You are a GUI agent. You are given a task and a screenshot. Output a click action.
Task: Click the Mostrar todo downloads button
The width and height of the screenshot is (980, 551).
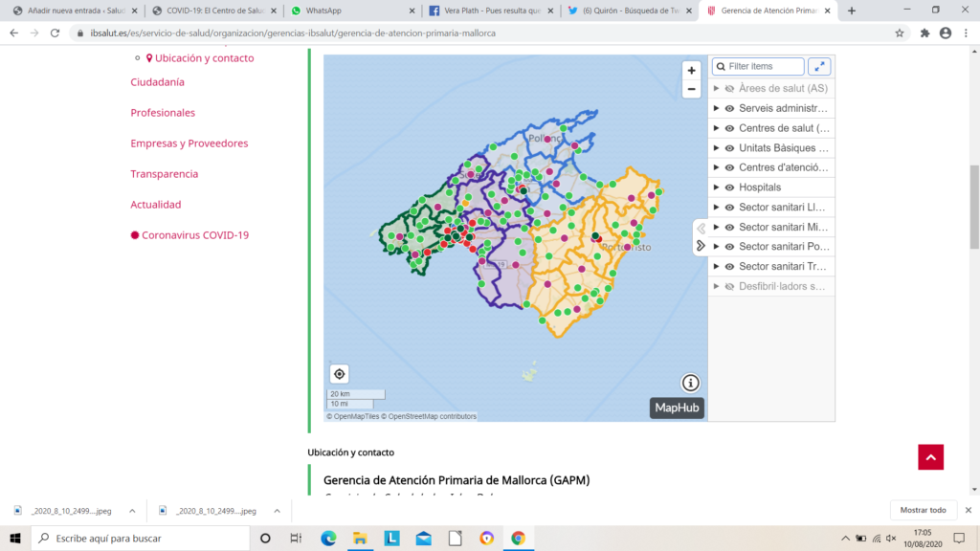[924, 510]
